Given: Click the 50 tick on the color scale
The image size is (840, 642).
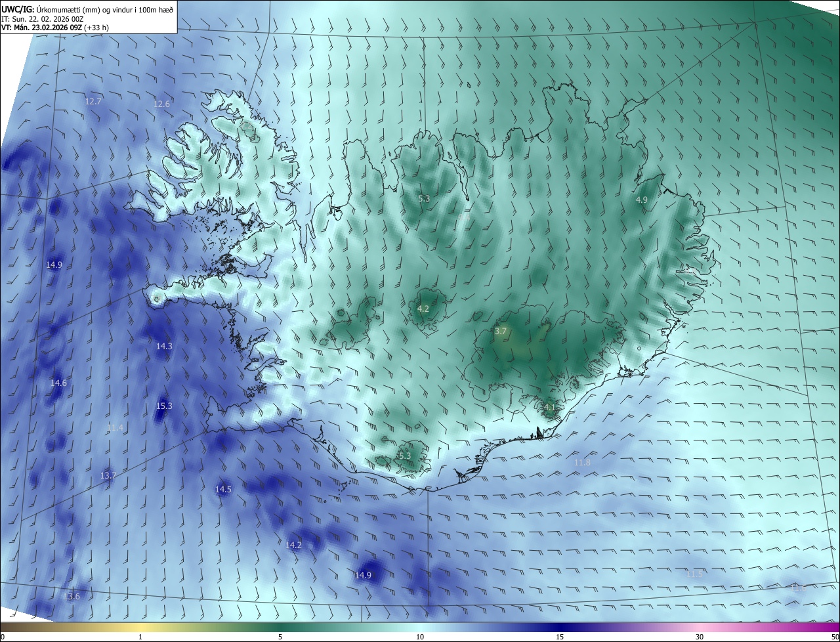Looking at the screenshot, I should pos(835,637).
